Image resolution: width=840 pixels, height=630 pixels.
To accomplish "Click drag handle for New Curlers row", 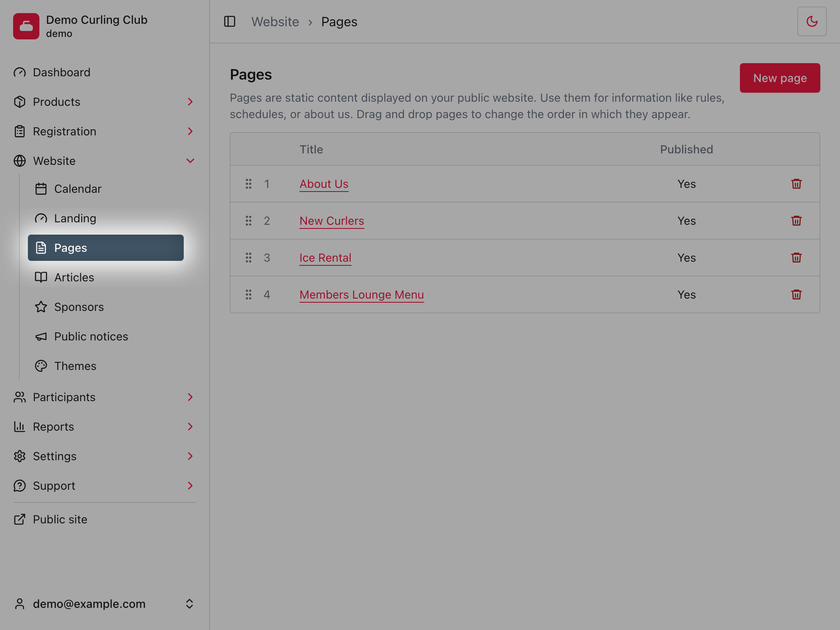I will click(249, 221).
